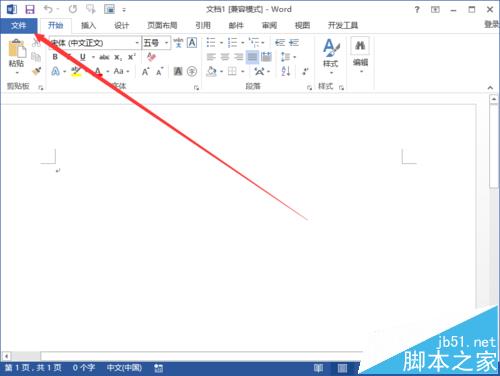Collapse the ribbon with the chevron
This screenshot has height=376, width=500.
(490, 88)
